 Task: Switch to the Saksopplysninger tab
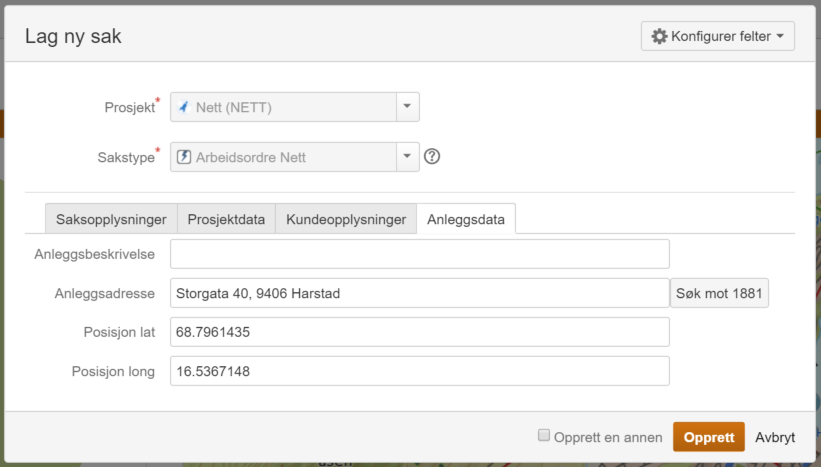111,219
